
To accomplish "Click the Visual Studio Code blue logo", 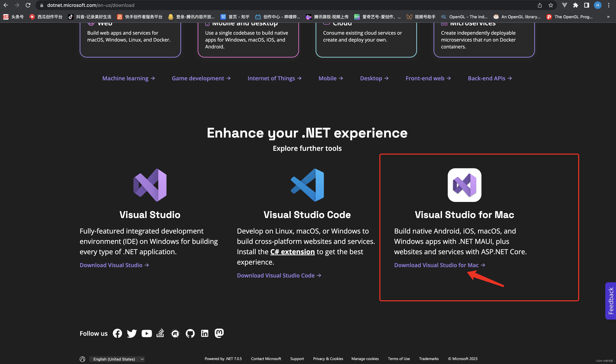I will pyautogui.click(x=307, y=185).
